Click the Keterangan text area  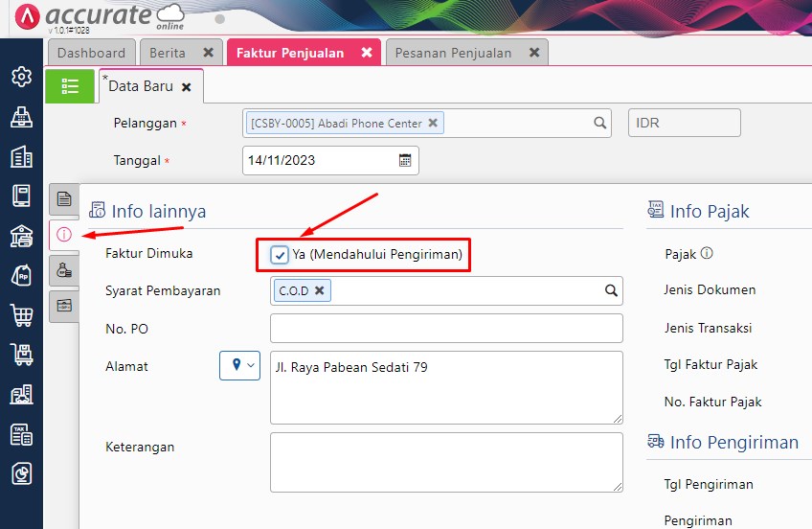(x=446, y=462)
